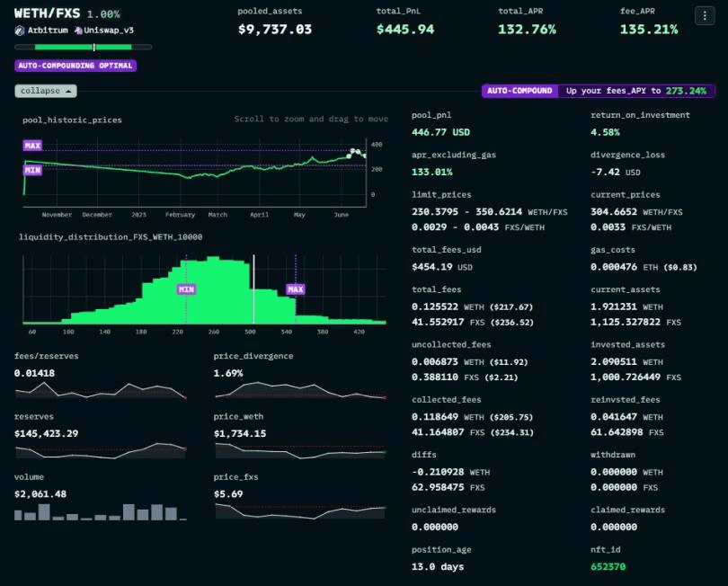Click the price range indicator bar
This screenshot has width=728, height=586.
(x=83, y=47)
